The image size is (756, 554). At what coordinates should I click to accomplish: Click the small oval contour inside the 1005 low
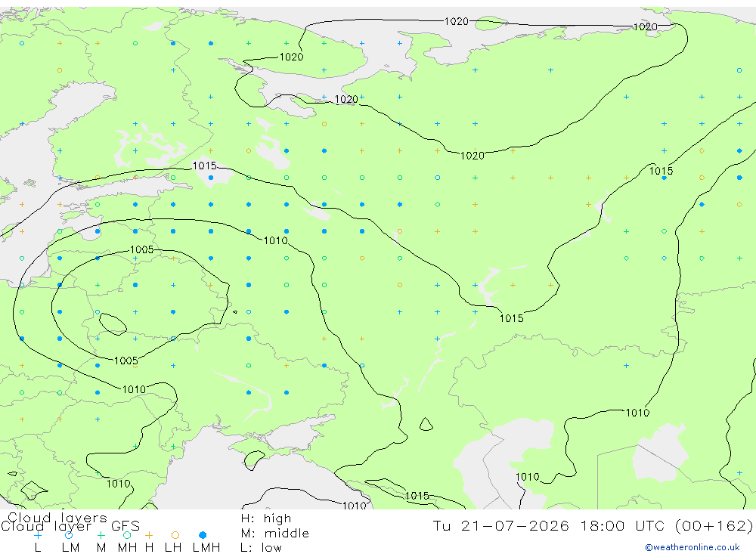(x=113, y=324)
